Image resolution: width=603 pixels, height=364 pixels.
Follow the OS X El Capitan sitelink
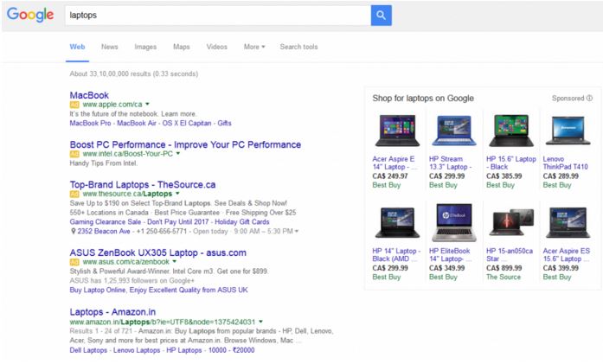click(x=187, y=124)
